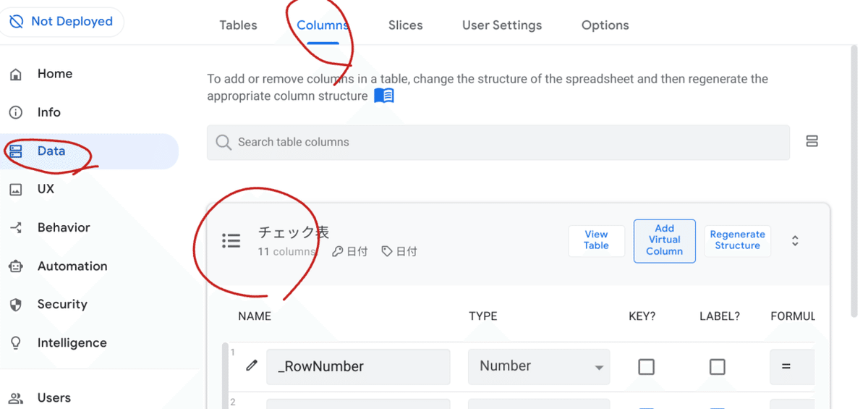Click the チェック表 table list icon
The width and height of the screenshot is (868, 409).
pos(231,241)
